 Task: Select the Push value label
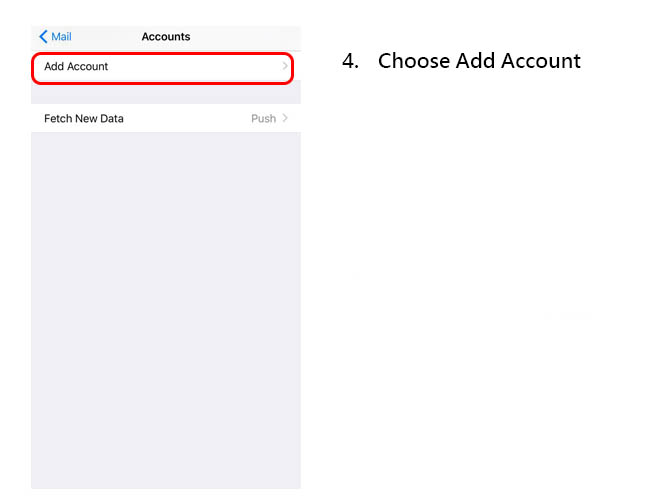pyautogui.click(x=263, y=119)
